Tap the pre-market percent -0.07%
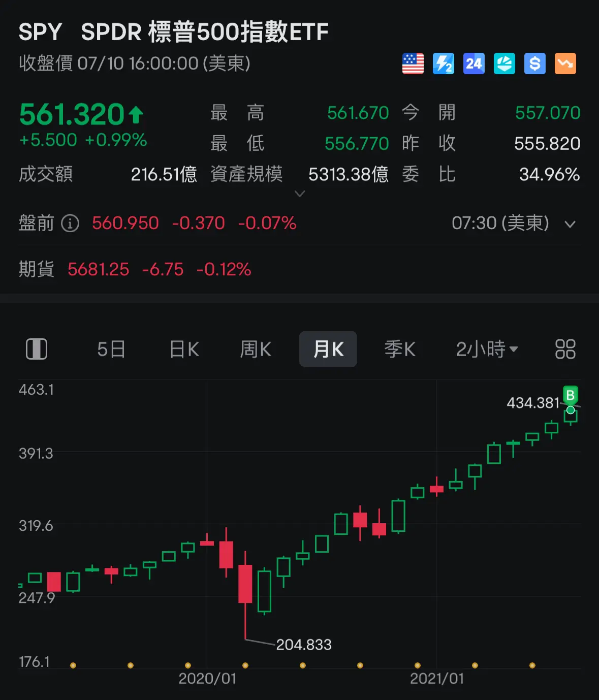The image size is (599, 700). [267, 223]
